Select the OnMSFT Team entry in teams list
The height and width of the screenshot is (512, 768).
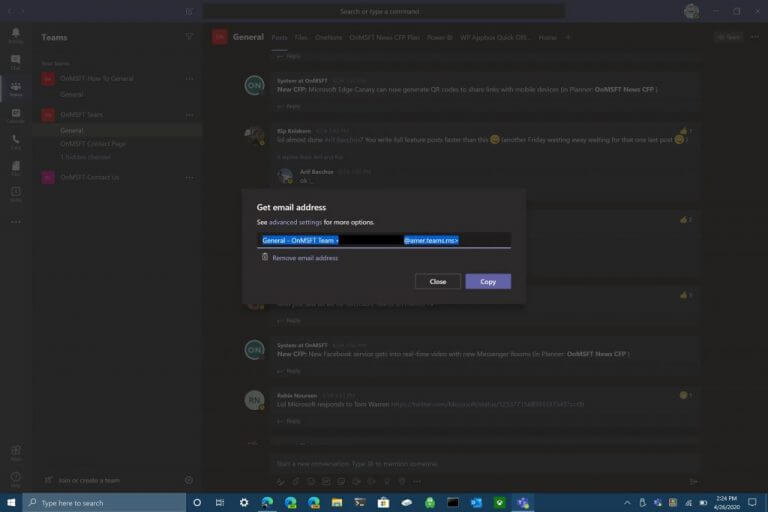pos(81,115)
